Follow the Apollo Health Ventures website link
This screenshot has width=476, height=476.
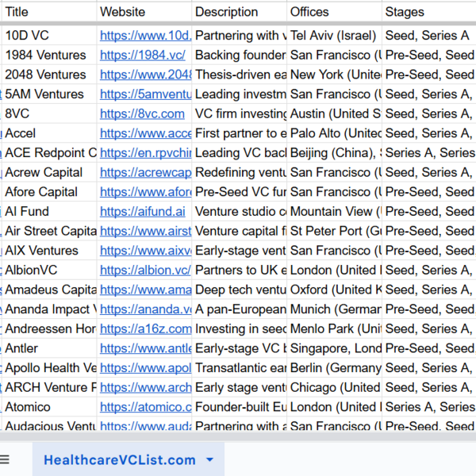[146, 368]
